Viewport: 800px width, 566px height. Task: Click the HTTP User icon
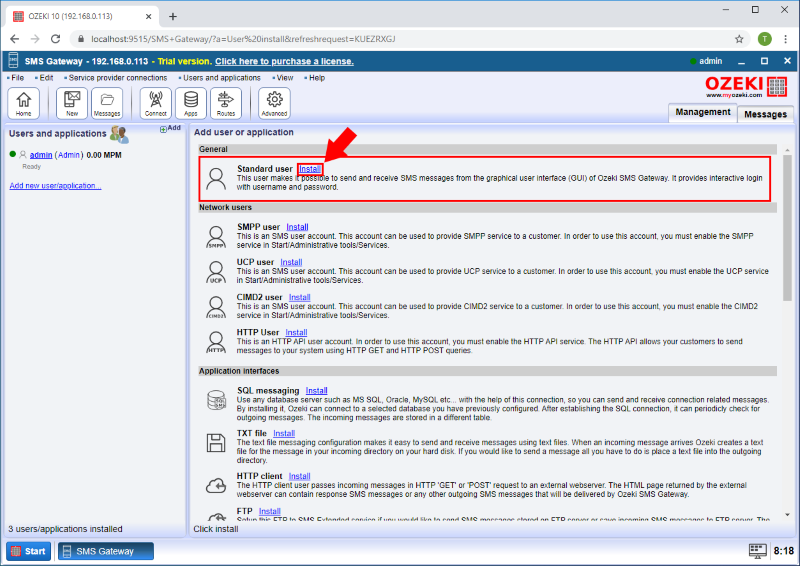point(216,342)
